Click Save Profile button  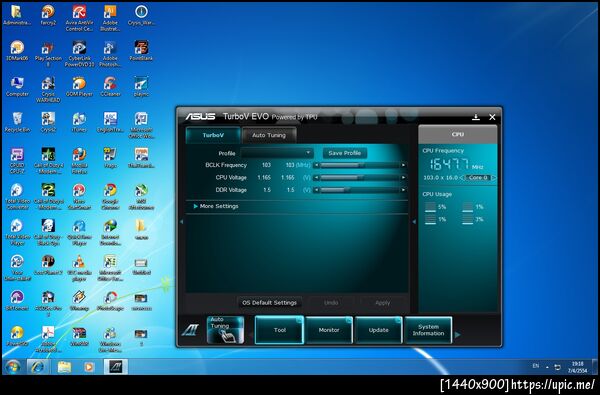pos(345,153)
